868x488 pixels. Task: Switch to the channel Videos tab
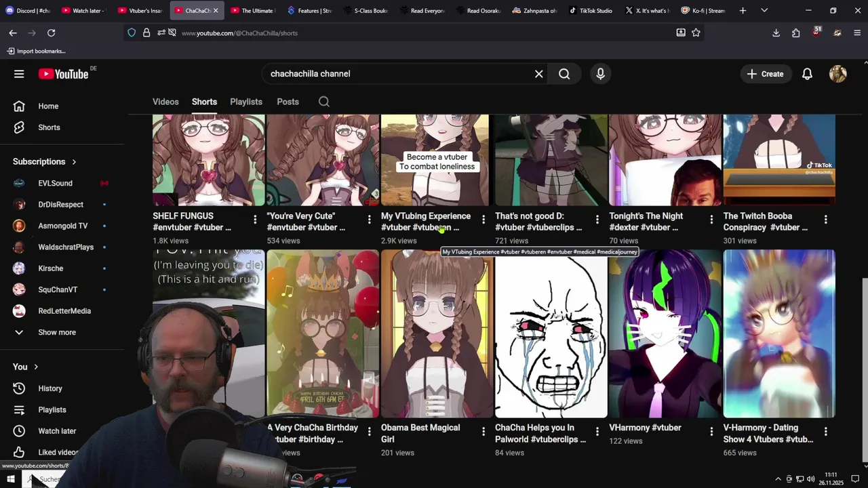click(x=165, y=102)
